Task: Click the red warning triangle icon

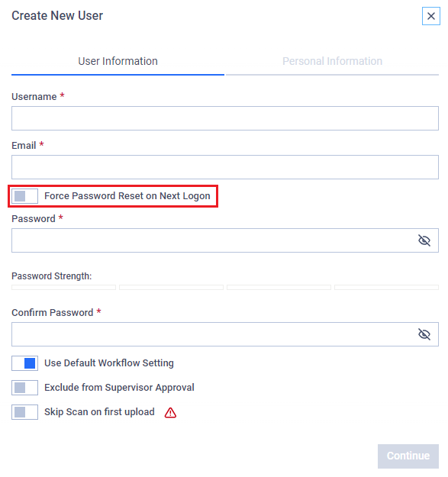Action: pyautogui.click(x=170, y=412)
